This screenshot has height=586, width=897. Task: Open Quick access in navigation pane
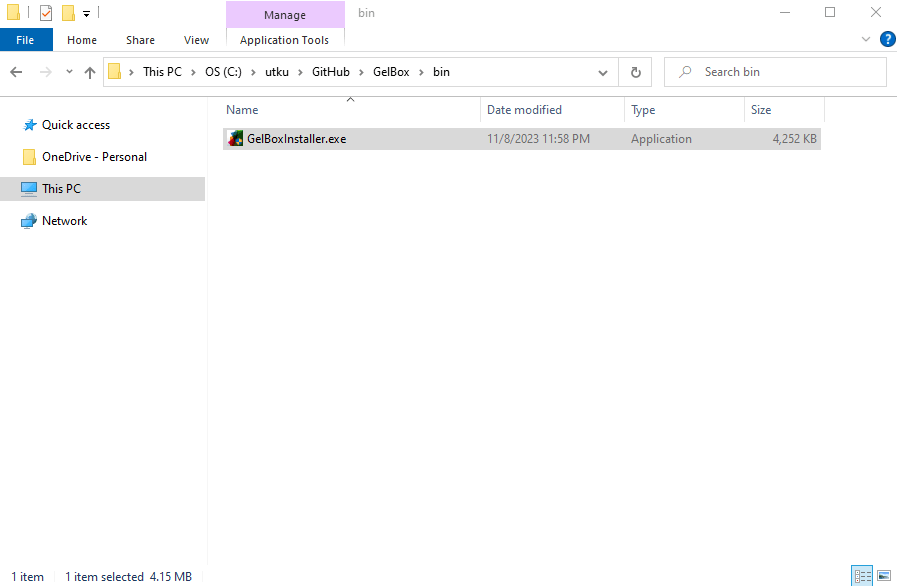pos(76,125)
